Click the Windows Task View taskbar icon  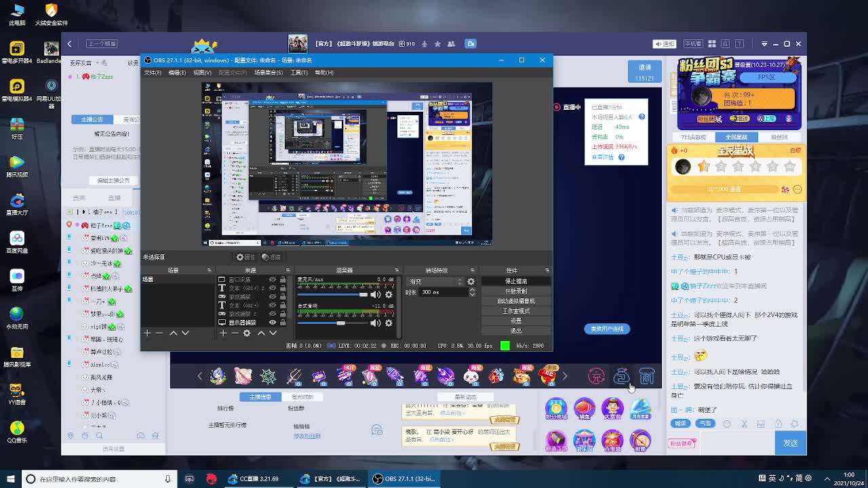pos(189,479)
